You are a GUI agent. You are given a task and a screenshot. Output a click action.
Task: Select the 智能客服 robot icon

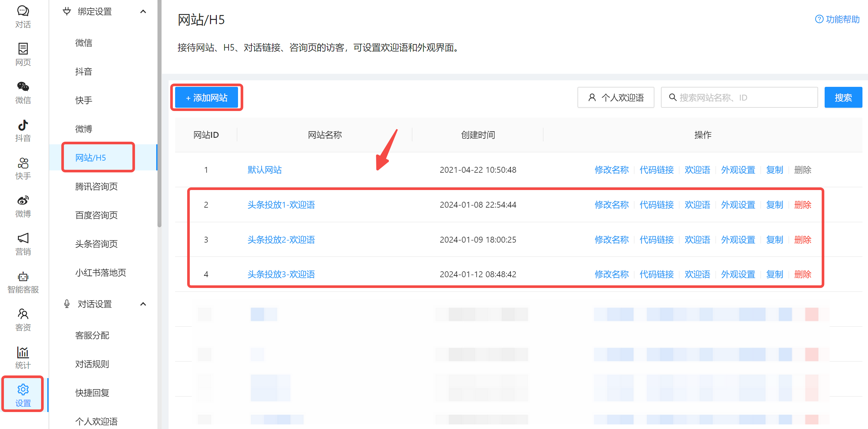23,277
